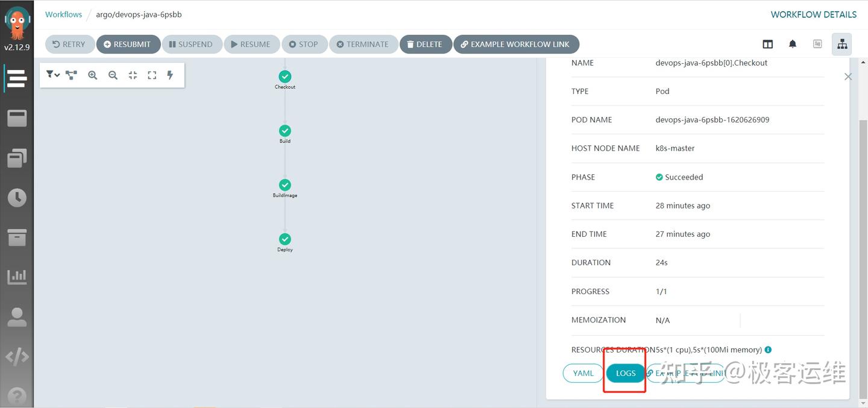
Task: Open the Cron Workflows clock icon
Action: coord(17,197)
